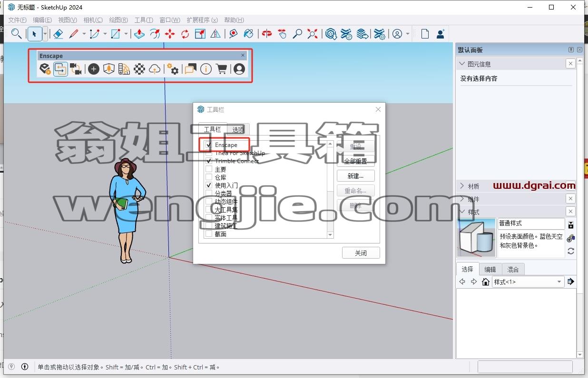Open Enscape Objects plus icon
This screenshot has width=588, height=378.
(x=94, y=69)
